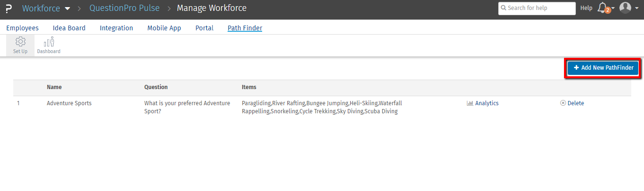Click the Analytics bar chart icon
The image size is (644, 191).
pyautogui.click(x=470, y=103)
